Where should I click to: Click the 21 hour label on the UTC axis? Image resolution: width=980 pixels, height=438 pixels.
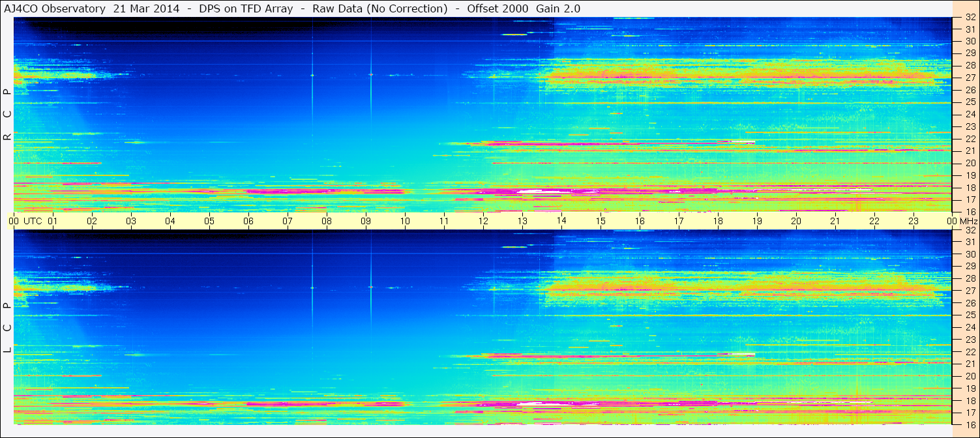pyautogui.click(x=835, y=221)
